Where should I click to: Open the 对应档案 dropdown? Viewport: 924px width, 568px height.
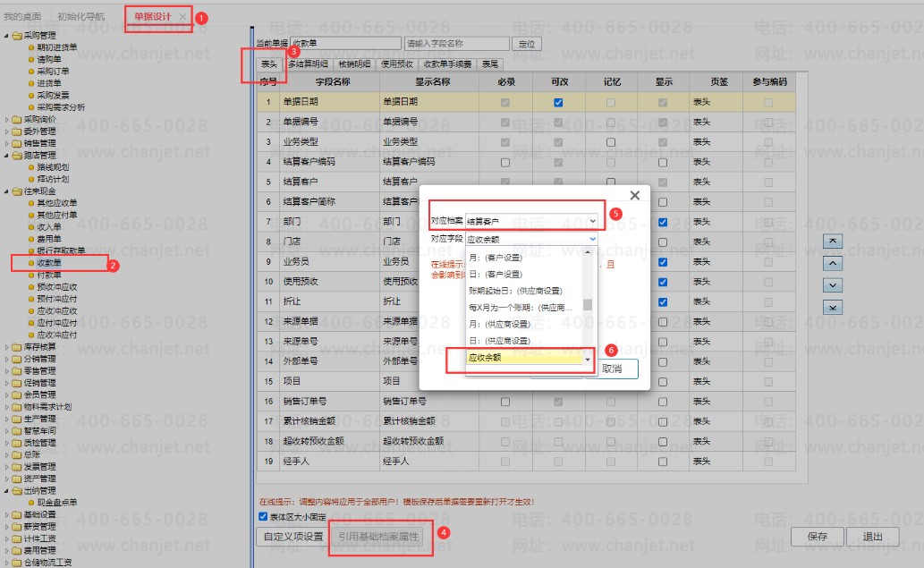click(x=531, y=221)
